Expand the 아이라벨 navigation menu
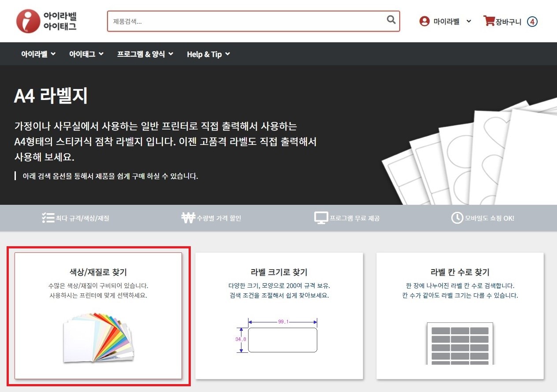Viewport: 557px width, 392px height. click(x=38, y=54)
